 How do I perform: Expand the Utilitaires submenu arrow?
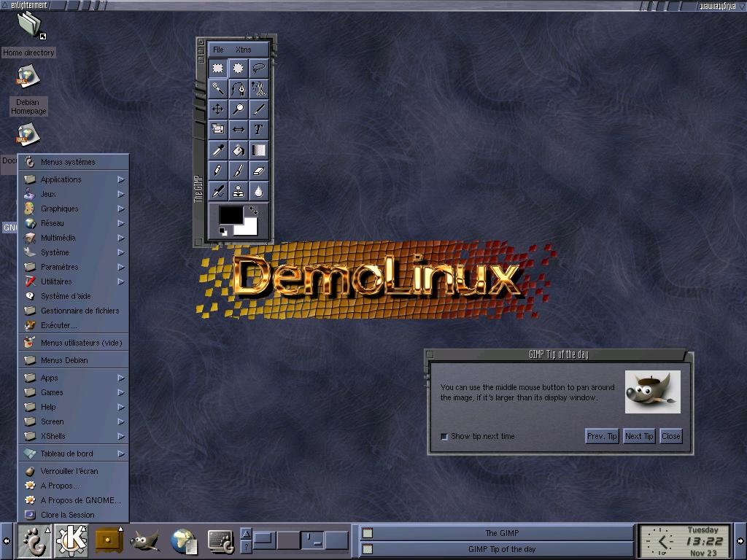121,282
